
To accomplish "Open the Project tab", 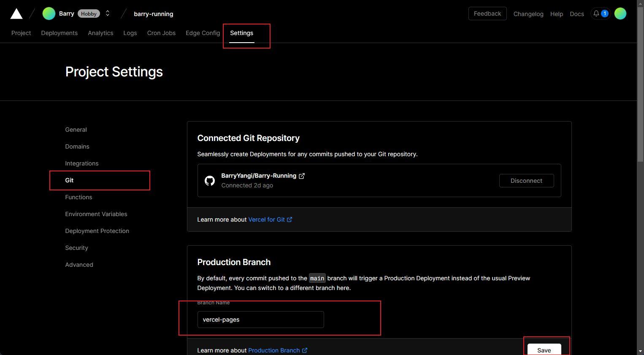I will pyautogui.click(x=21, y=33).
